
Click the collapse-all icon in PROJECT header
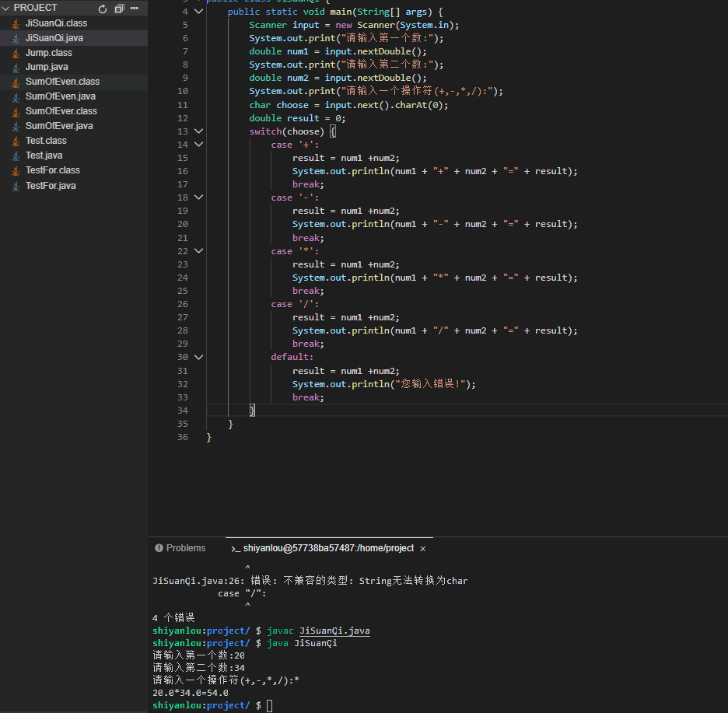pos(119,9)
